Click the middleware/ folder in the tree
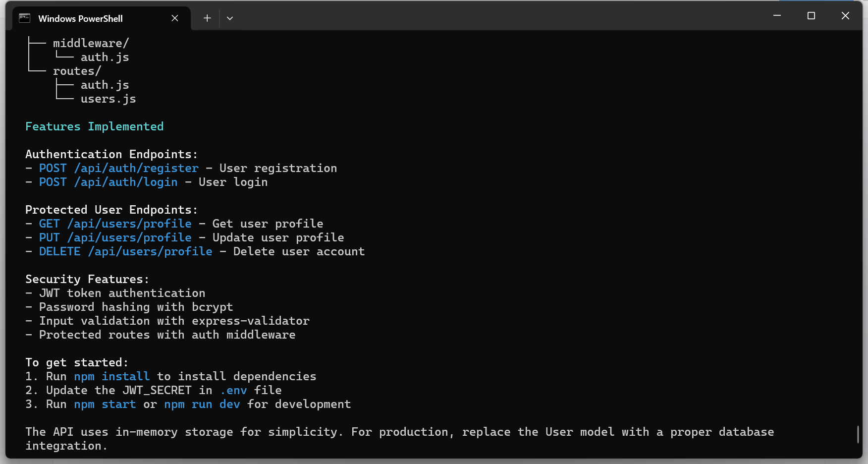868x464 pixels. click(x=91, y=44)
